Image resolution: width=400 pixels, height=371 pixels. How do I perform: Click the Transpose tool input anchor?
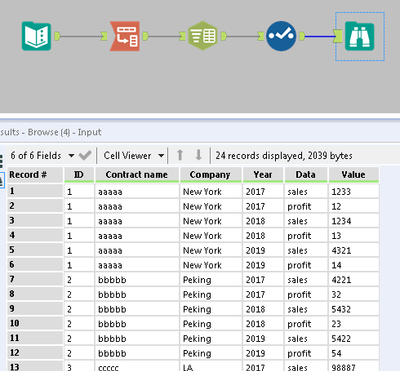click(104, 36)
